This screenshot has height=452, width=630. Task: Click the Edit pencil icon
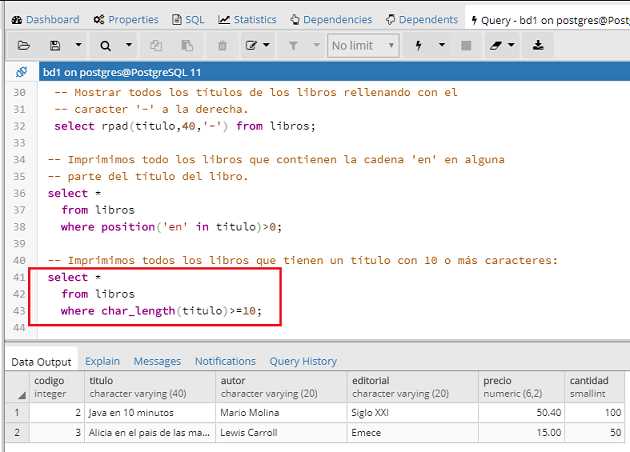251,45
